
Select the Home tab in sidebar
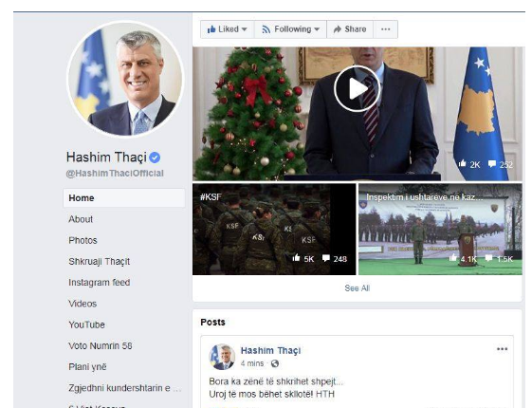(124, 198)
